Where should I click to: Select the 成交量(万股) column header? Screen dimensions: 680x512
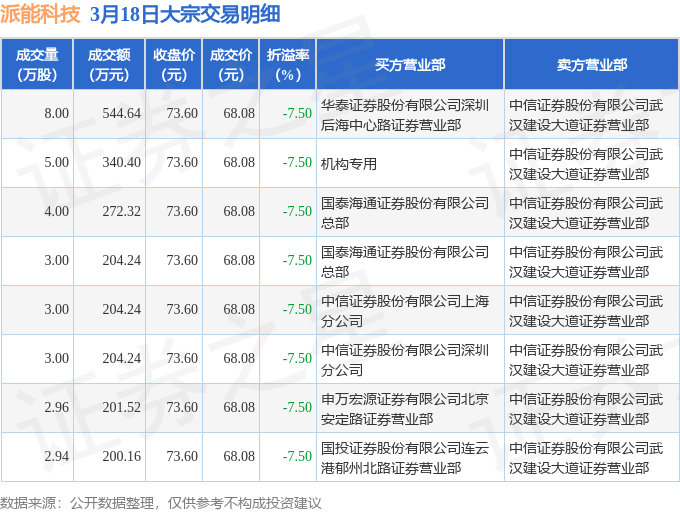(37, 65)
